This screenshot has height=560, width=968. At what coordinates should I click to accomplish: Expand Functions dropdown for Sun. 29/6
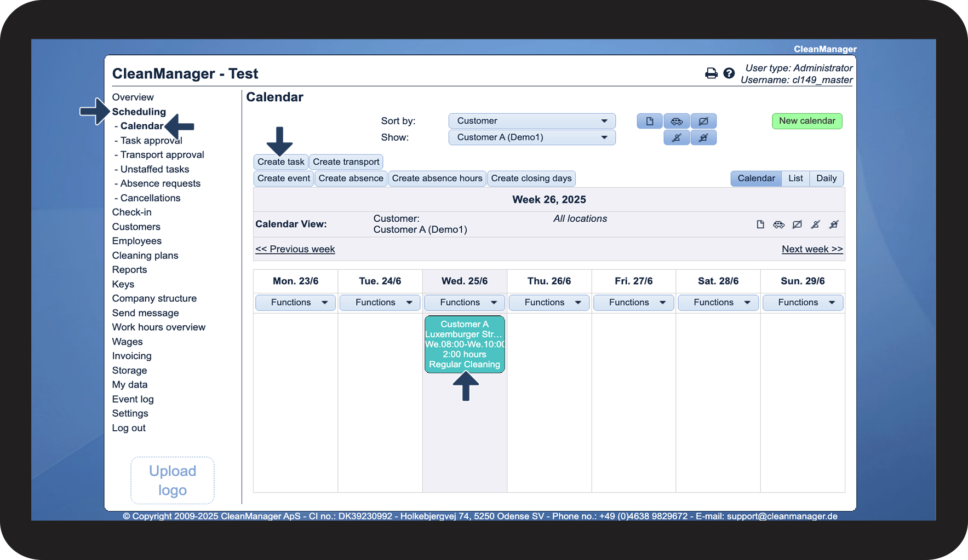pos(803,303)
